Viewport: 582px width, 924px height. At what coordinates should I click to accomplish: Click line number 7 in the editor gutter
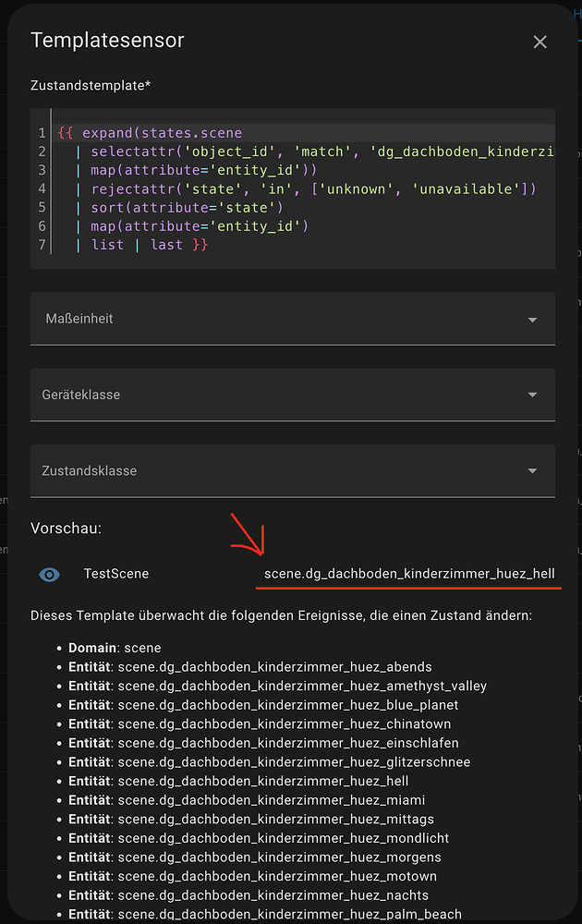coord(33,244)
